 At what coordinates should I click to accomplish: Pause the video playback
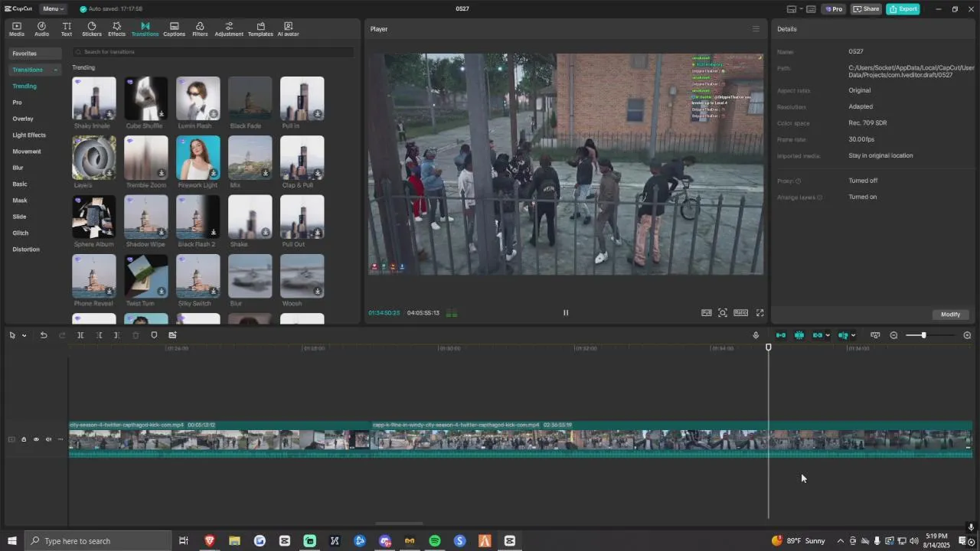[566, 312]
